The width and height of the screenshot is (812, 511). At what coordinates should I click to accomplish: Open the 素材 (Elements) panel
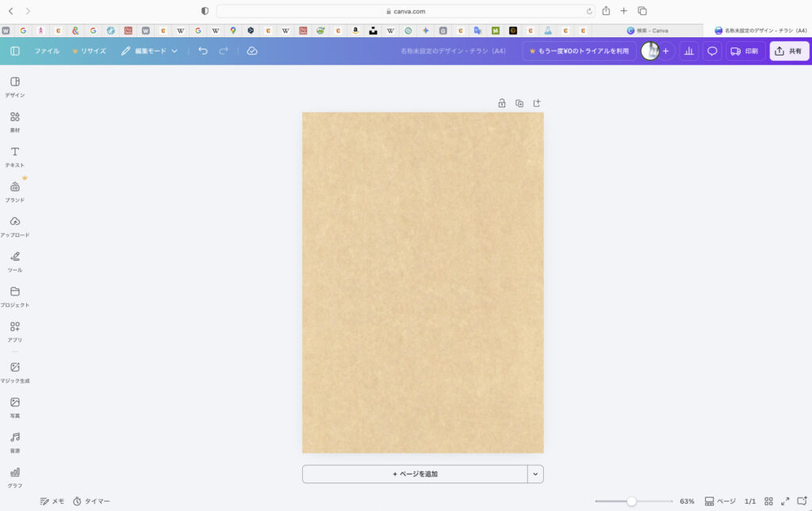pyautogui.click(x=14, y=120)
